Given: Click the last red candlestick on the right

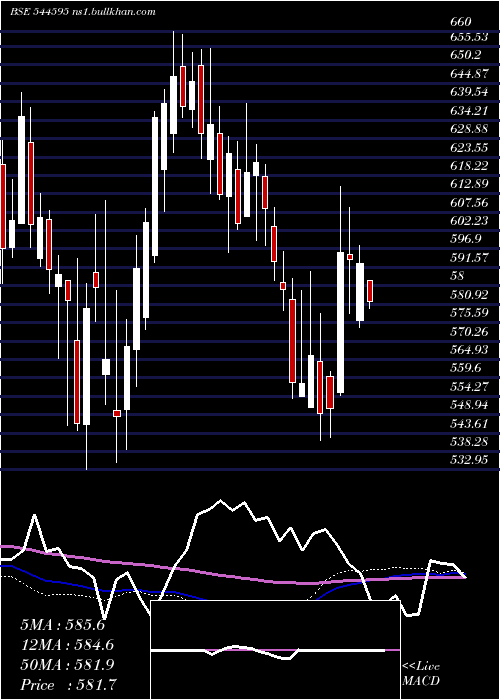Looking at the screenshot, I should 370,290.
